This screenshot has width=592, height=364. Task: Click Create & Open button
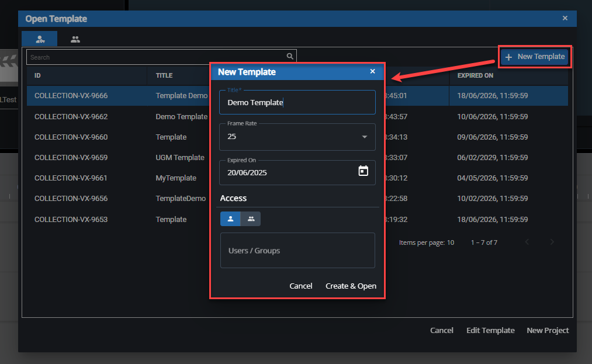(x=351, y=286)
